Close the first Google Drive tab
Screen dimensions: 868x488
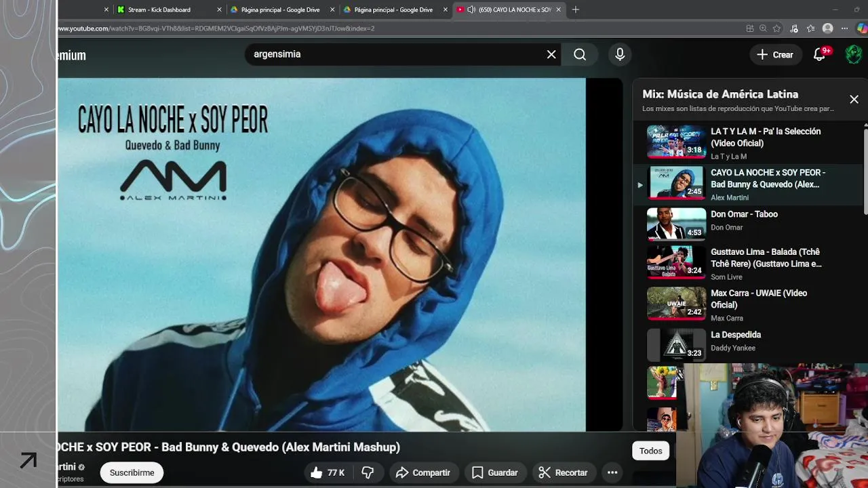coord(332,9)
